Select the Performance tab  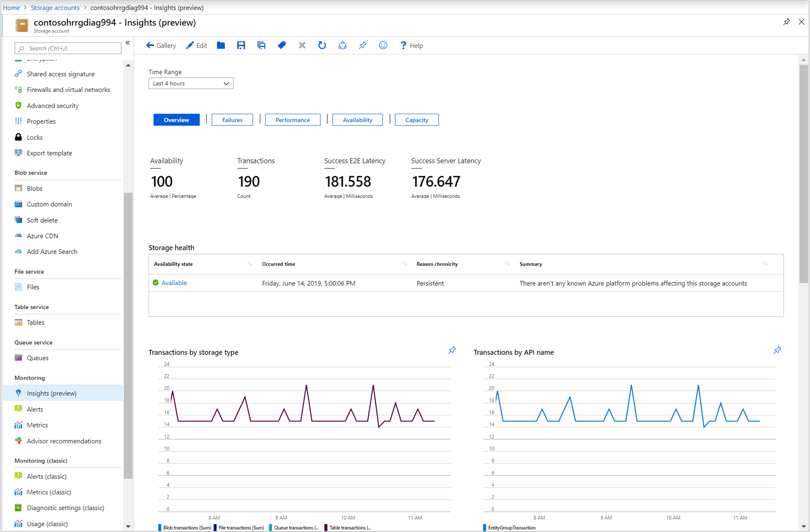coord(293,120)
